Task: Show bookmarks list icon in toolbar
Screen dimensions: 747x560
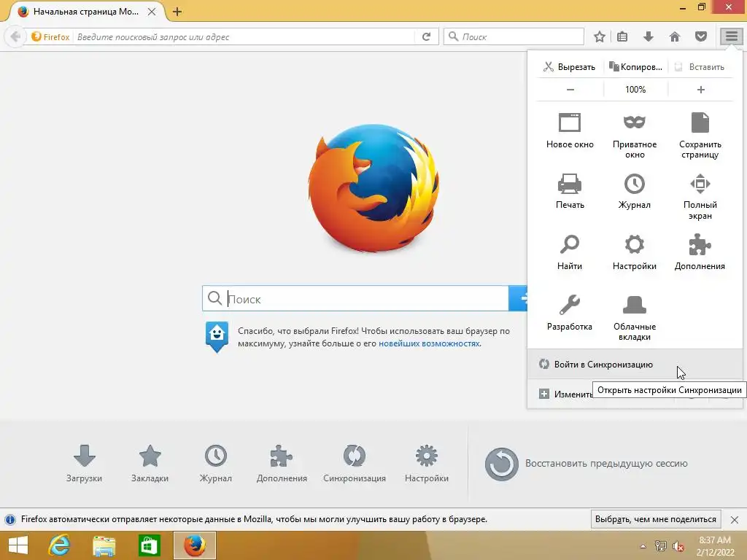Action: tap(622, 36)
